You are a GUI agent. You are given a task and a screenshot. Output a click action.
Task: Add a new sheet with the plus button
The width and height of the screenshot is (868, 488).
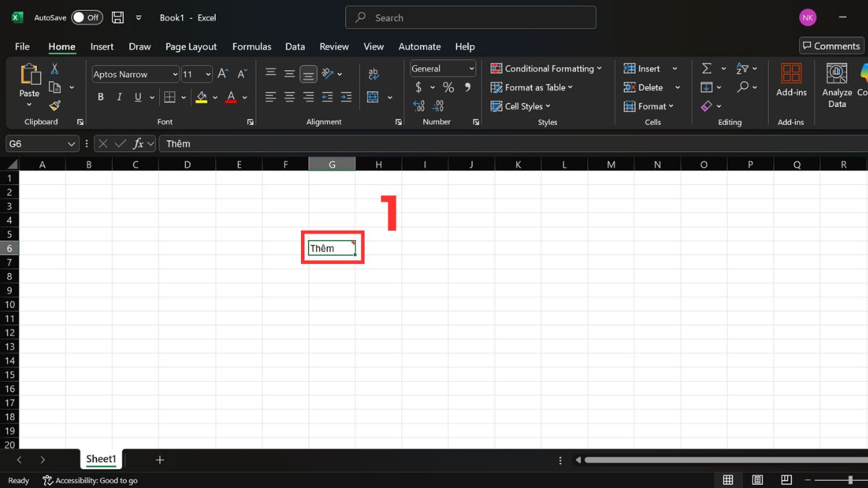point(159,459)
